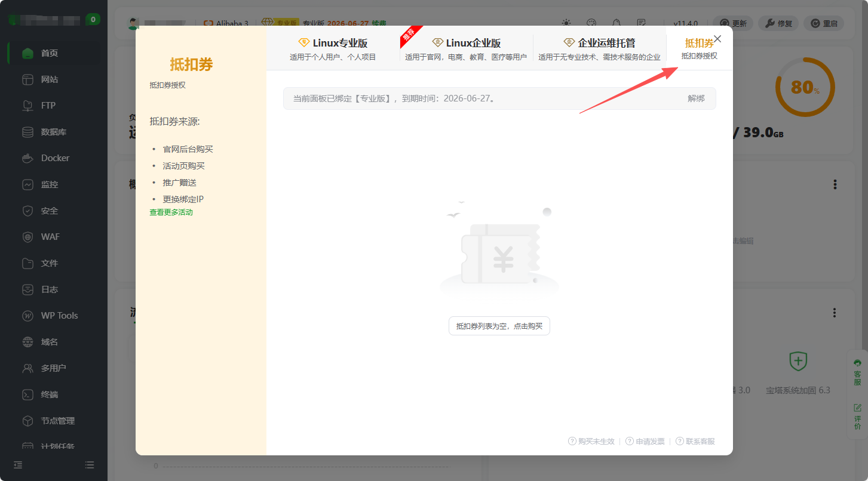Open the 数据库 database sidebar icon
The image size is (868, 481).
click(28, 131)
